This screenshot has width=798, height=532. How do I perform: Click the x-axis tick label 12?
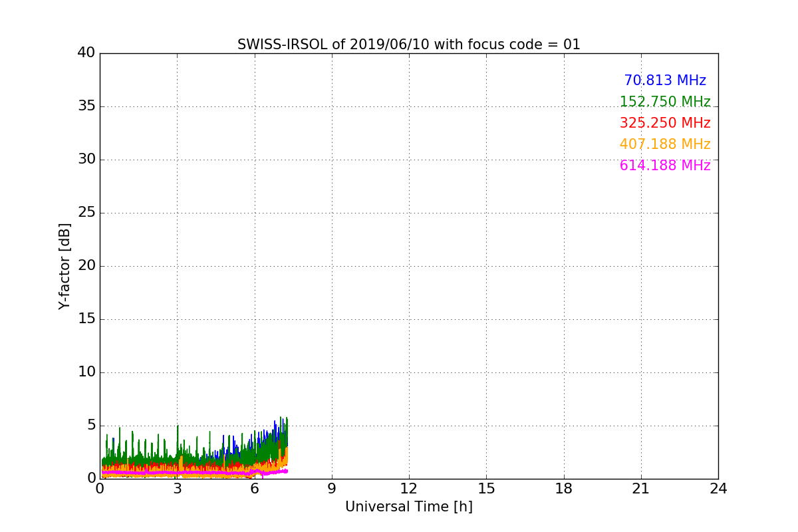click(x=409, y=489)
